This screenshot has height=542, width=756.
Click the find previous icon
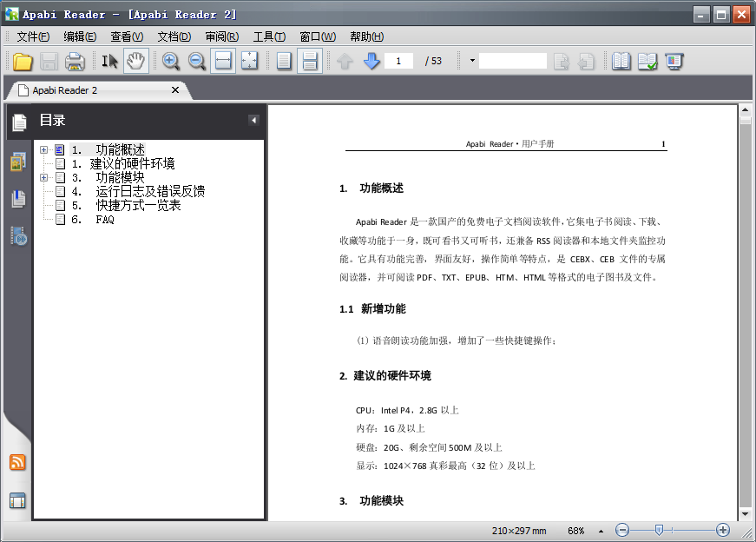tap(586, 62)
